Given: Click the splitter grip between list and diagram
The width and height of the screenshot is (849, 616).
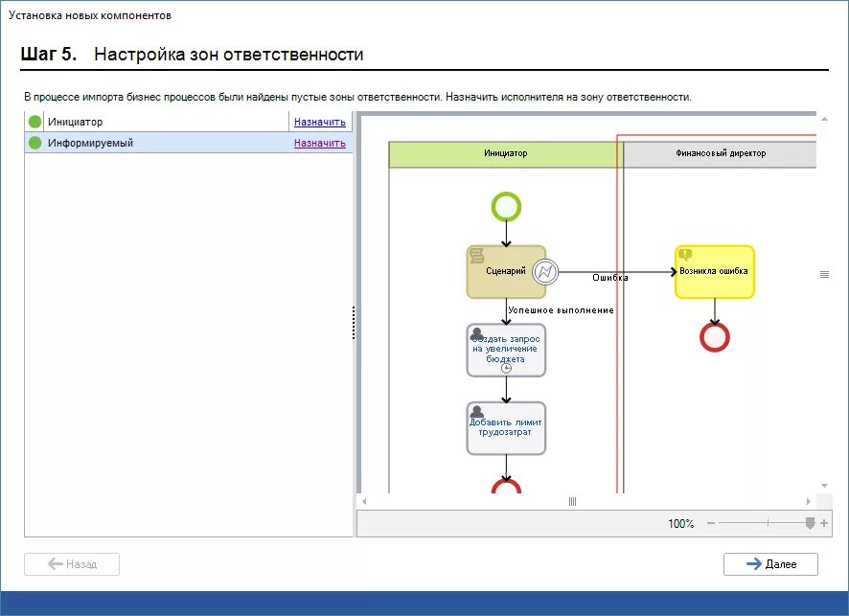Looking at the screenshot, I should click(355, 323).
